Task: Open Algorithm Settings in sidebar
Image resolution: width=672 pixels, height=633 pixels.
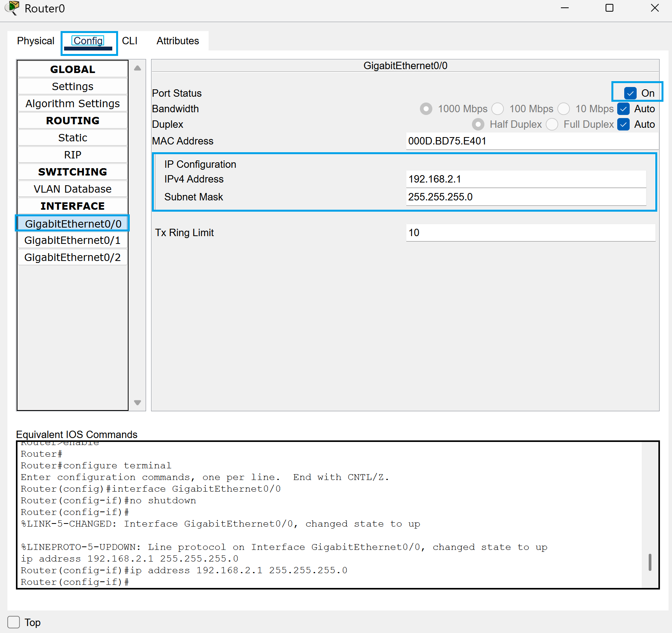Action: coord(73,103)
